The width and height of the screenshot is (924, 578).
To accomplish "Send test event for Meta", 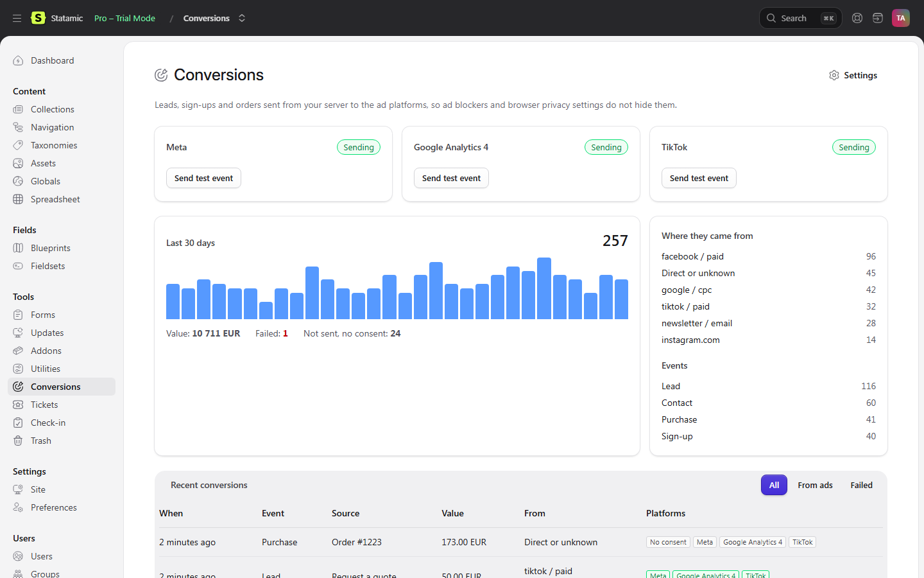I will (203, 178).
